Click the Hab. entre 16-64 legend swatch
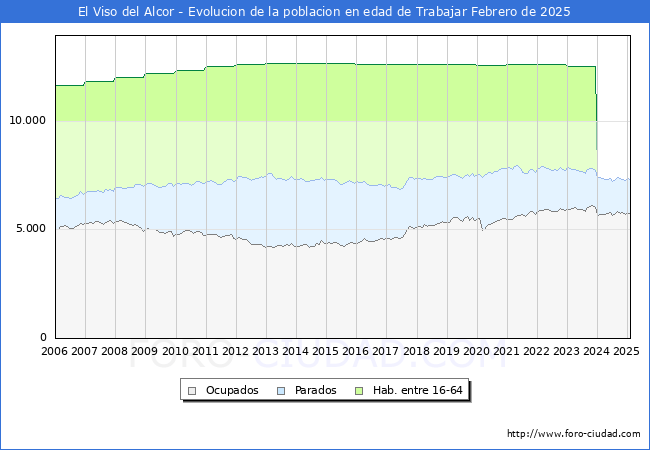The height and width of the screenshot is (450, 650). [x=359, y=391]
